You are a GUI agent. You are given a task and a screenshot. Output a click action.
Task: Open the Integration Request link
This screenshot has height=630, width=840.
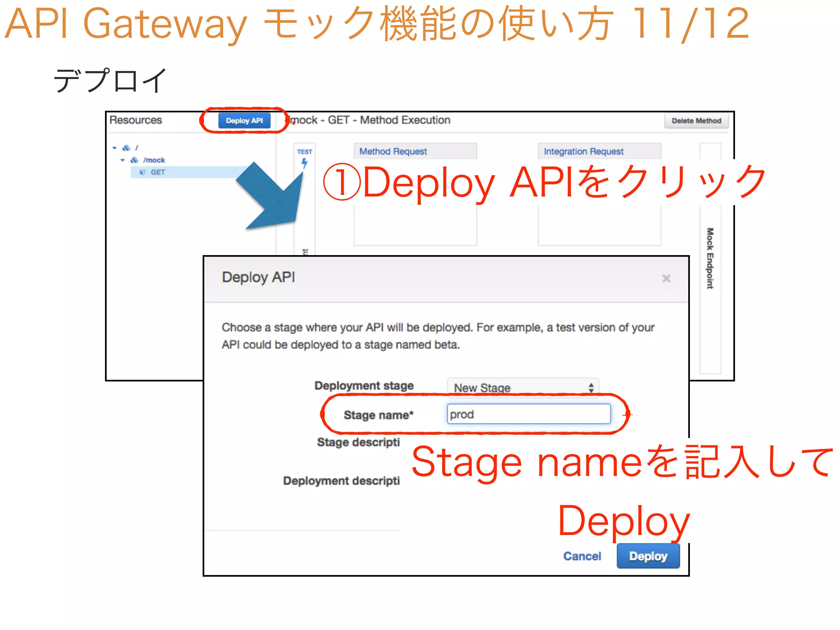(583, 151)
